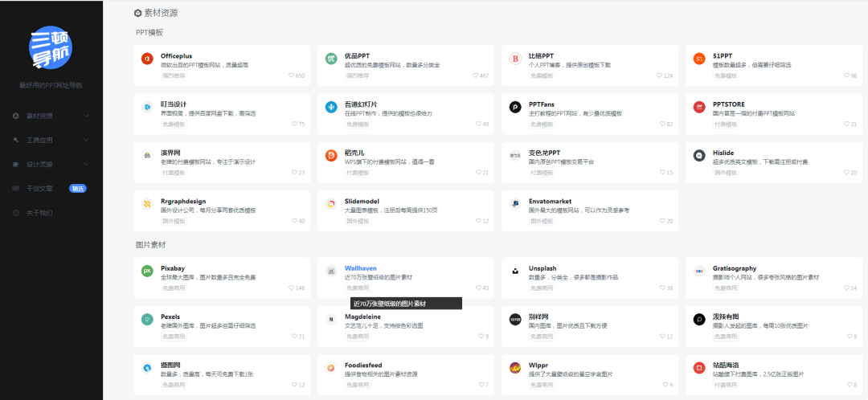
Task: Click the 强烈推荐 tag under Officeplus
Action: pyautogui.click(x=174, y=76)
